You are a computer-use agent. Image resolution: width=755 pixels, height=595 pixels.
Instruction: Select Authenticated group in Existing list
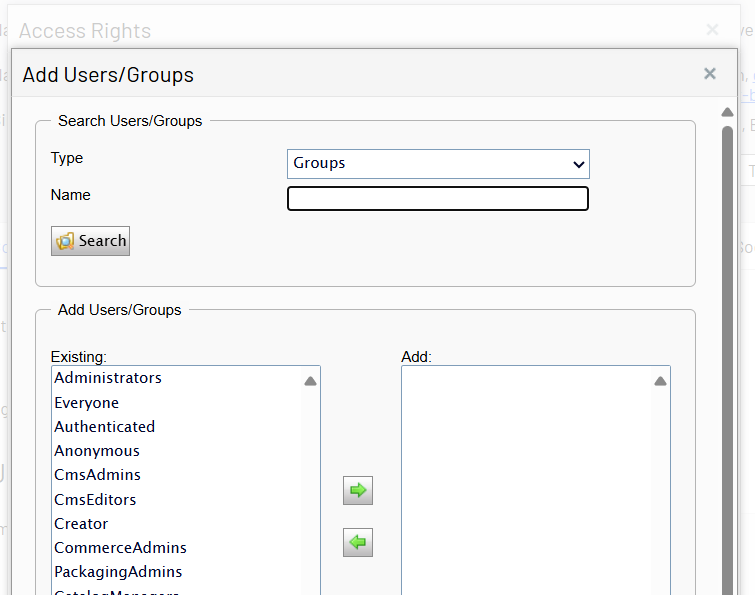(x=105, y=427)
